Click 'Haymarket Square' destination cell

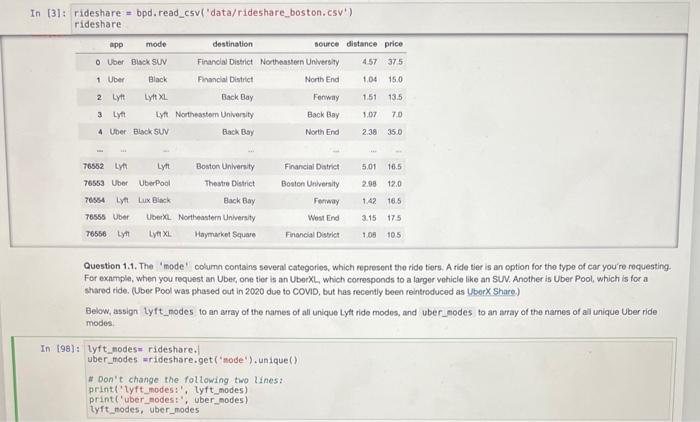point(225,234)
